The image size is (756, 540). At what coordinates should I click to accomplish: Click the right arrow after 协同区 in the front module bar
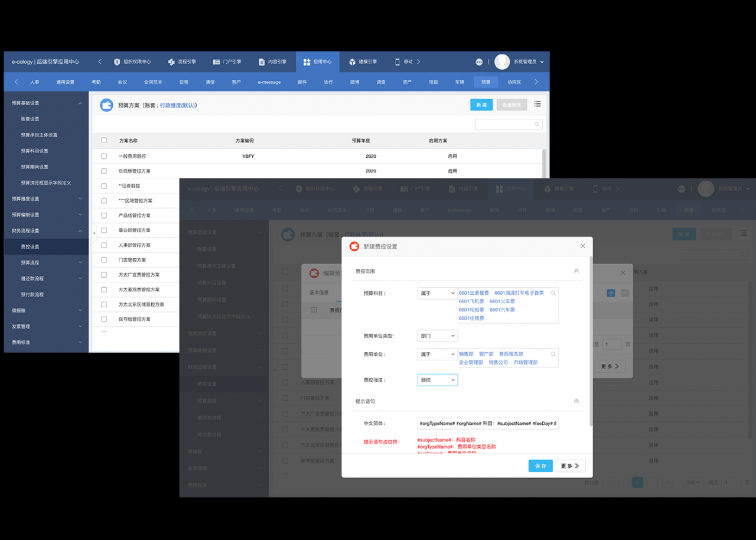[x=536, y=82]
